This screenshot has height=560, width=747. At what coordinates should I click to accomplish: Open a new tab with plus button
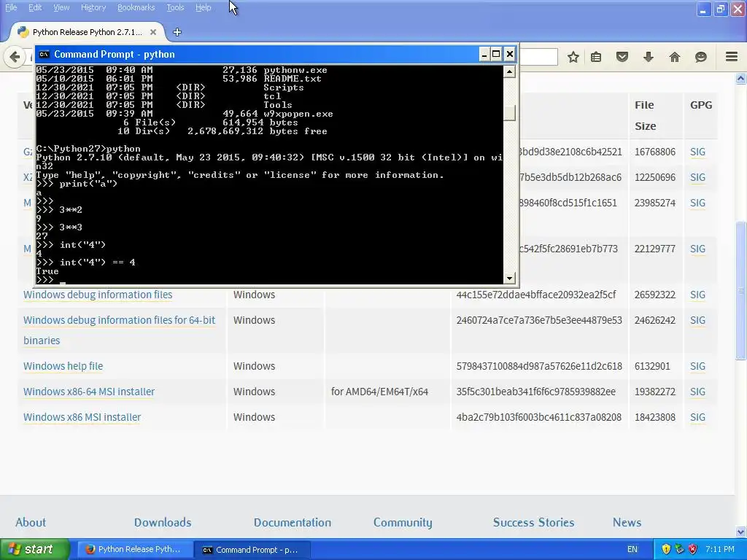(x=177, y=32)
